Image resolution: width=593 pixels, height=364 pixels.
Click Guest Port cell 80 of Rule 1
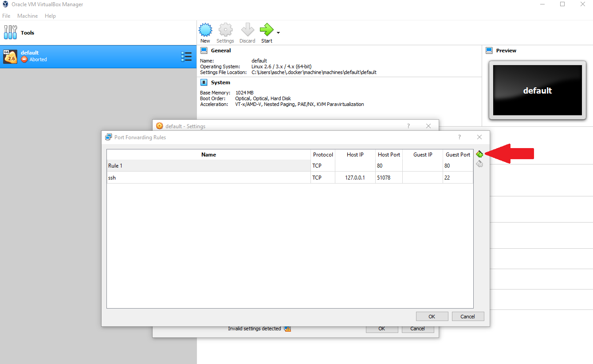[458, 166]
